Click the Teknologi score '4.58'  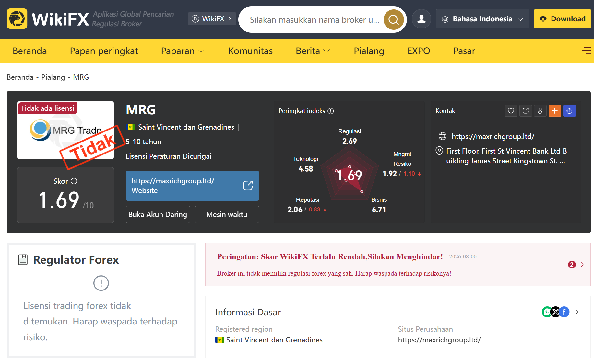click(x=305, y=169)
